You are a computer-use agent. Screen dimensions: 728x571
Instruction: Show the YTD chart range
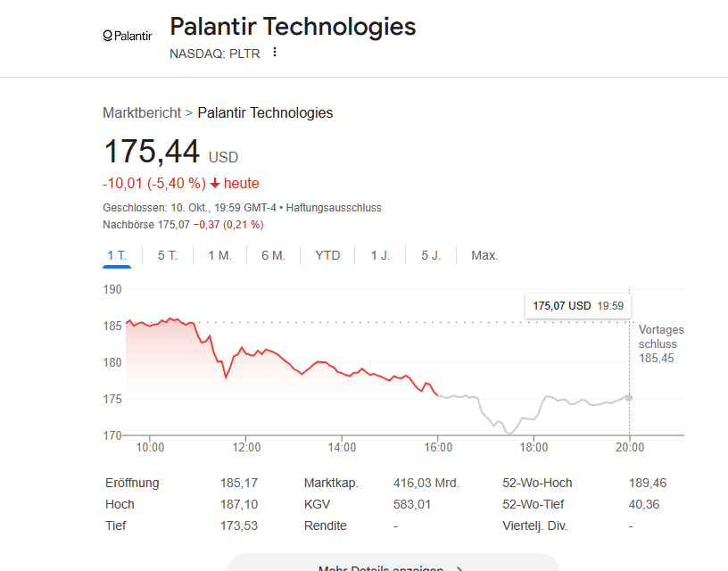[327, 255]
